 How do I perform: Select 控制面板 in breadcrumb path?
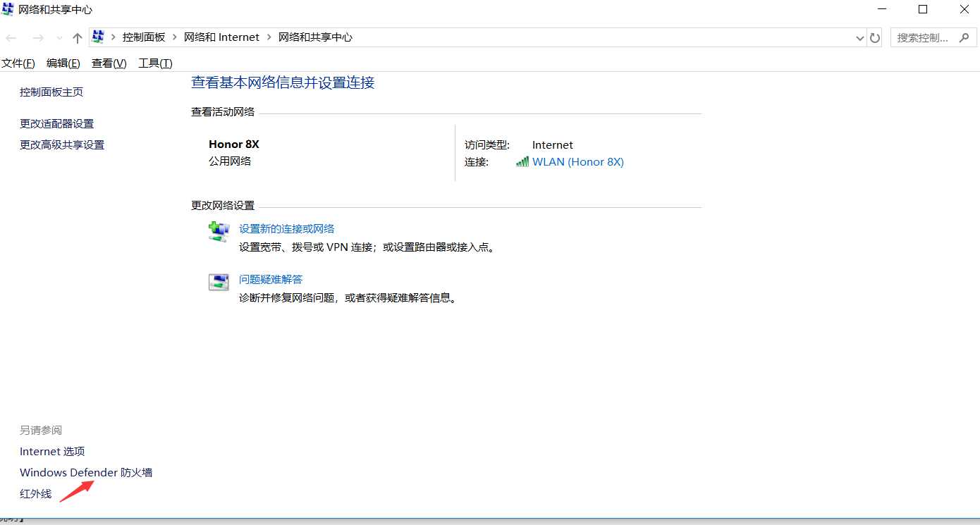(x=144, y=37)
